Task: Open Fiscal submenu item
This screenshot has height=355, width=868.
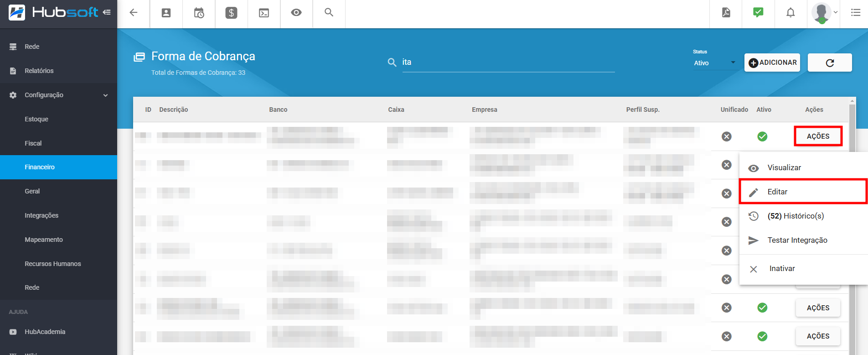Action: pyautogui.click(x=58, y=143)
